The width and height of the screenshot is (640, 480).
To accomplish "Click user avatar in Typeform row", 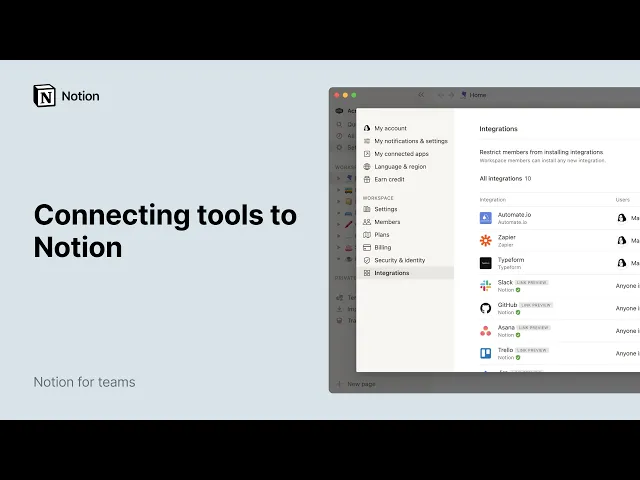I will [x=622, y=263].
